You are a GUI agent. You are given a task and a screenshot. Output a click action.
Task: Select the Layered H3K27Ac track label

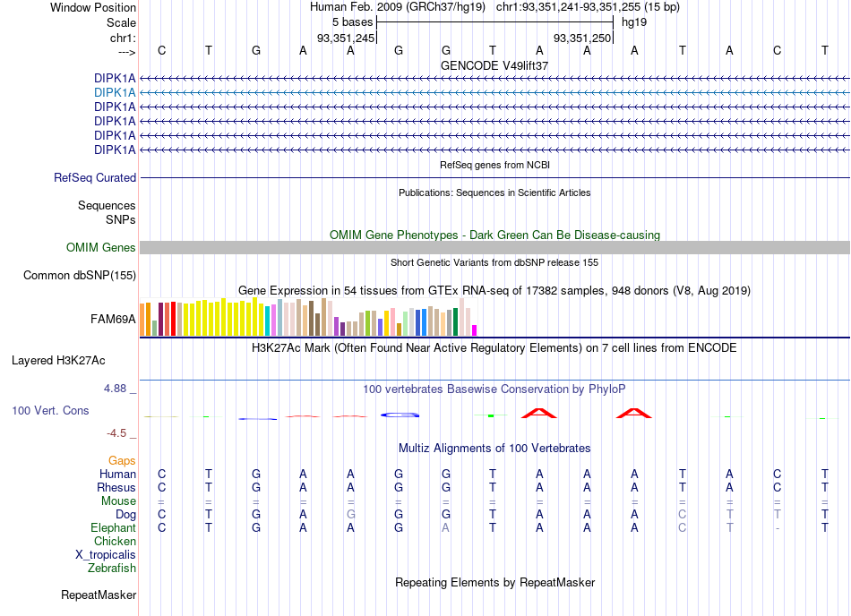click(58, 361)
